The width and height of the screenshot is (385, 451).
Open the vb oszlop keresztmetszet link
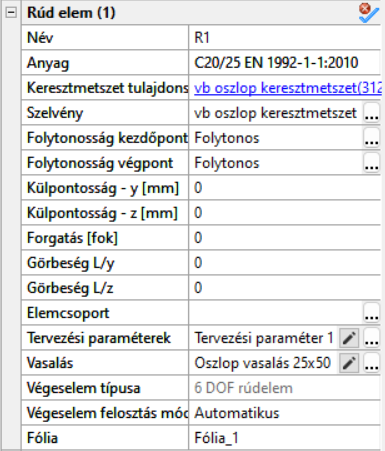(x=288, y=88)
